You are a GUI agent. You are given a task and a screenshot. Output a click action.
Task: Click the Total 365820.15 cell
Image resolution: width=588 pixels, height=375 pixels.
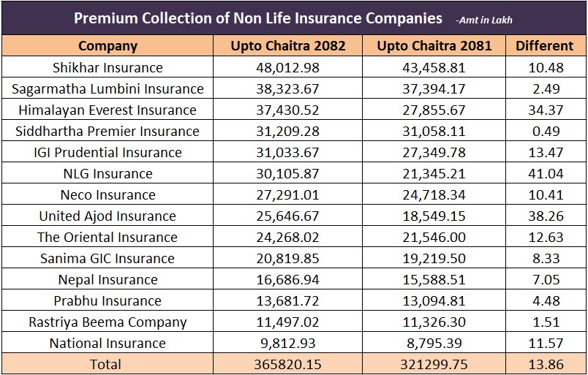(x=287, y=364)
